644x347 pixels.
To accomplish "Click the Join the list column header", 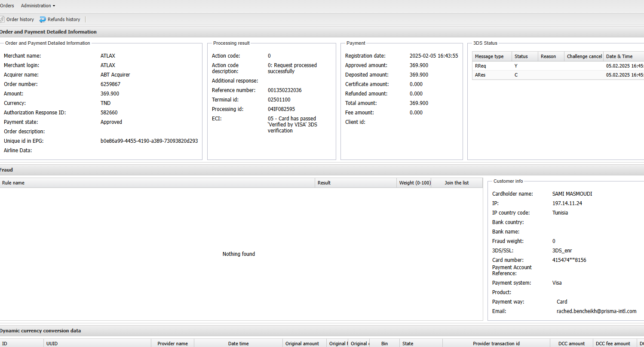I will click(x=457, y=183).
